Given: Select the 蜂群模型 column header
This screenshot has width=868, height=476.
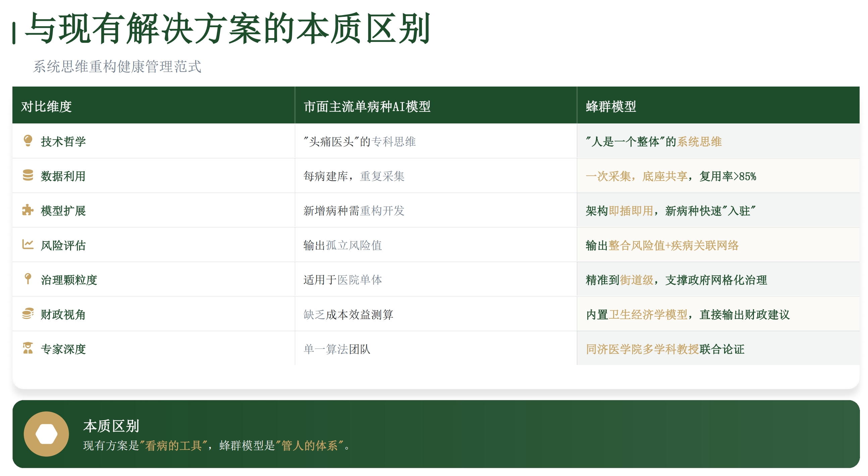Looking at the screenshot, I should pos(610,107).
